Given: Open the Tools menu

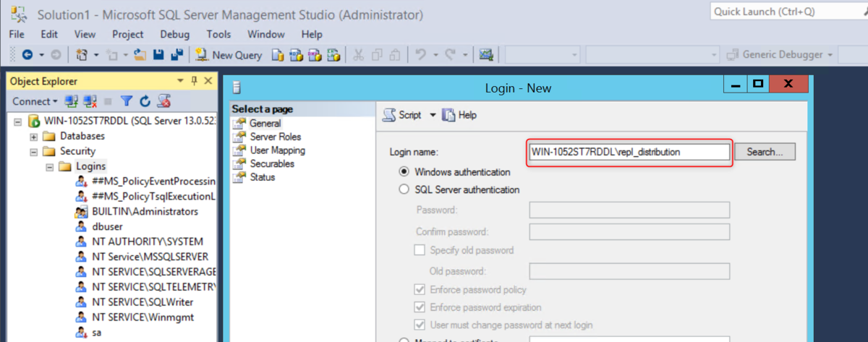Looking at the screenshot, I should 218,34.
